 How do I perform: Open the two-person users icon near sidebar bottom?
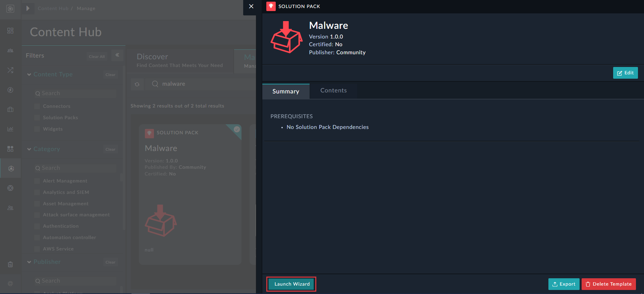(x=10, y=208)
